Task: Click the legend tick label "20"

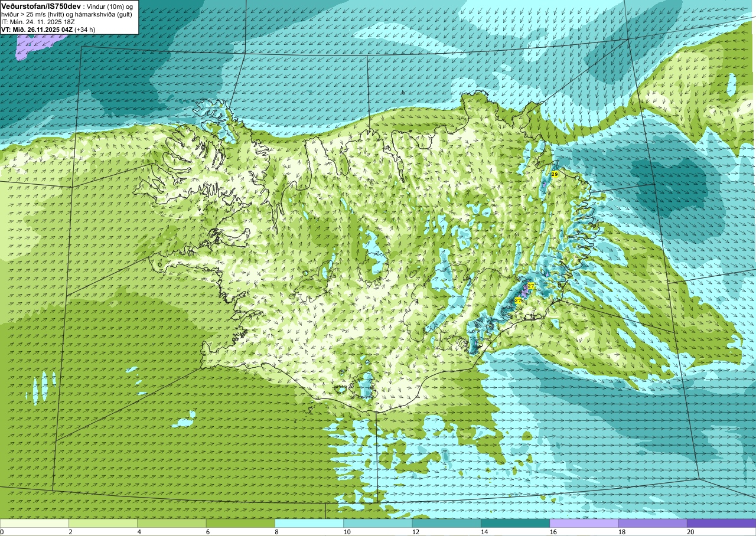Action: 690,532
